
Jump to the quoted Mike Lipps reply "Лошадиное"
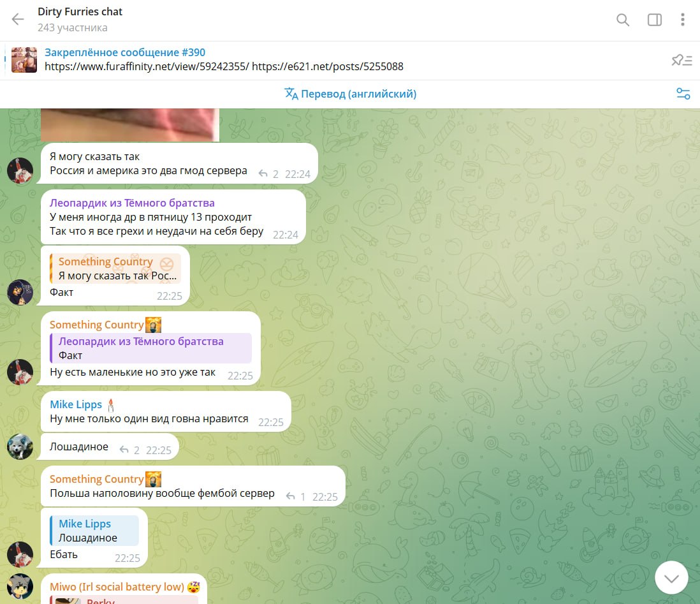pos(94,530)
